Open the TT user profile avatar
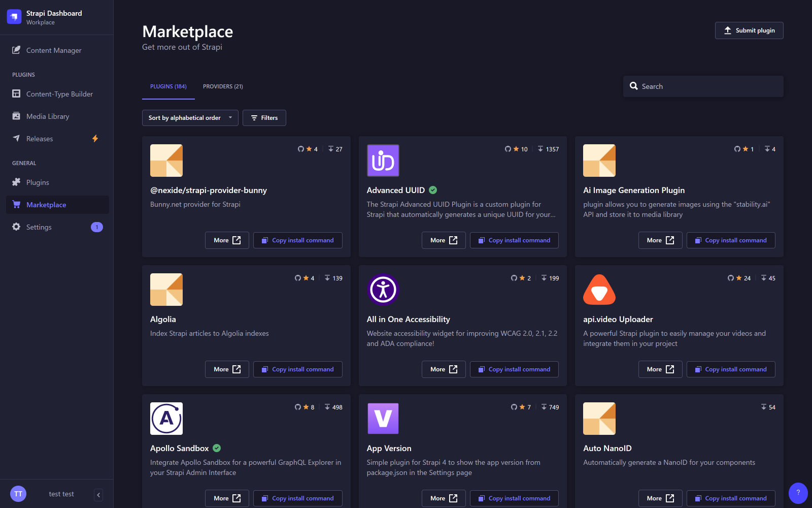The height and width of the screenshot is (508, 812). coord(18,494)
